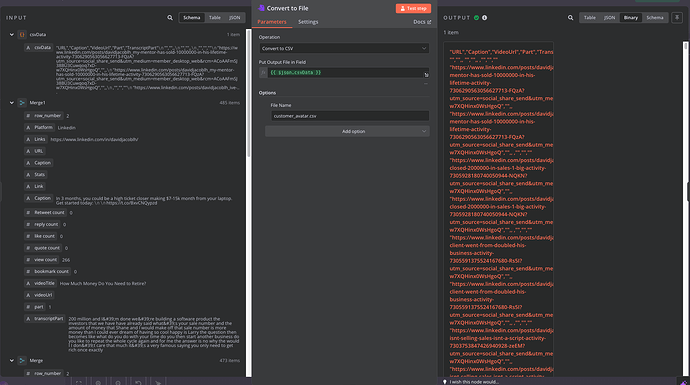This screenshot has width=690, height=385.
Task: Open the expression editor expand icon
Action: coord(426,75)
